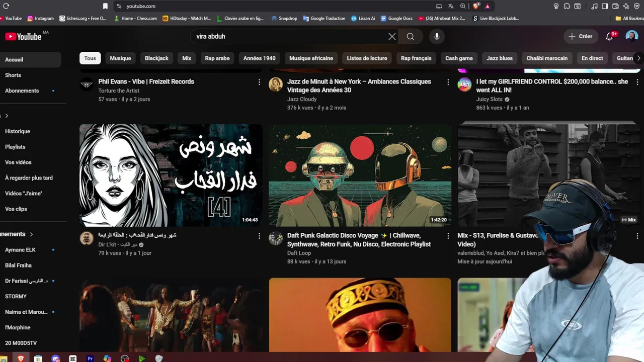Open more options for the Arabic-titled Dir L'kit video
Viewport: 644px width, 362px height.
click(259, 236)
